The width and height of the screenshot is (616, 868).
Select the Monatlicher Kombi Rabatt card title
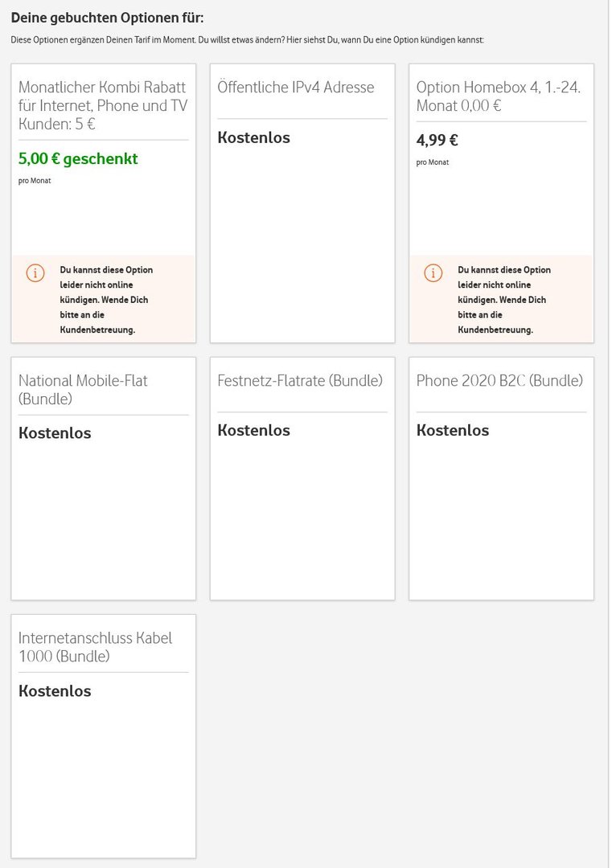(x=103, y=105)
